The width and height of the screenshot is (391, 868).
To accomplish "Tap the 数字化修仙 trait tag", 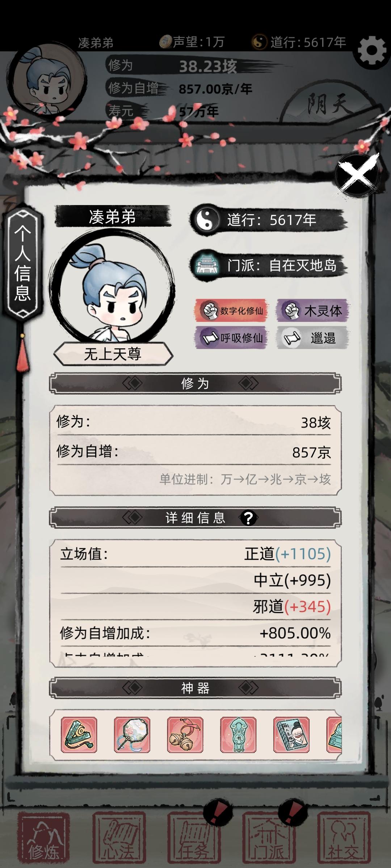I will pos(232,310).
